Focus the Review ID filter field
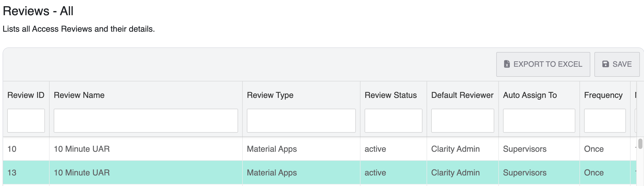Image resolution: width=644 pixels, height=186 pixels. click(x=26, y=121)
